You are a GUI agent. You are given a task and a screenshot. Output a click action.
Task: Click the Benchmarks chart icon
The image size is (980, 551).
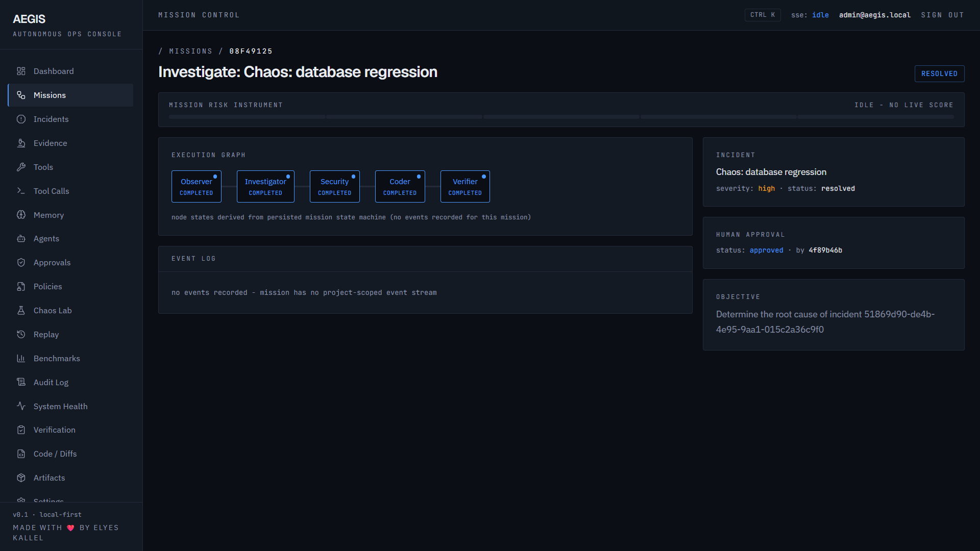[21, 359]
